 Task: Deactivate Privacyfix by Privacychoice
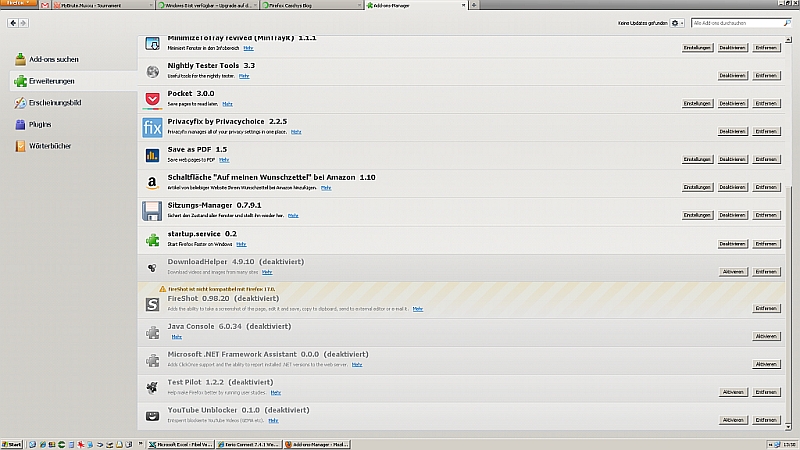click(x=732, y=131)
